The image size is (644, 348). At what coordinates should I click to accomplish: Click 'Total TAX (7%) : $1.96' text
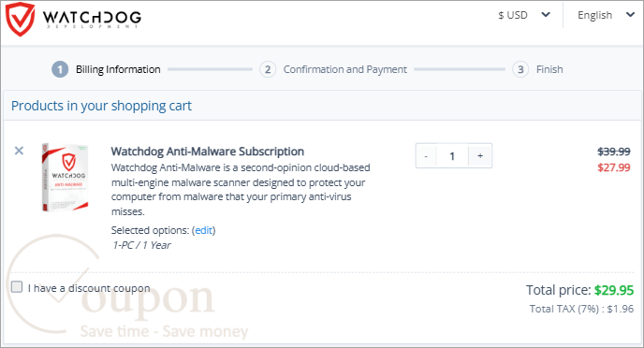click(x=581, y=309)
